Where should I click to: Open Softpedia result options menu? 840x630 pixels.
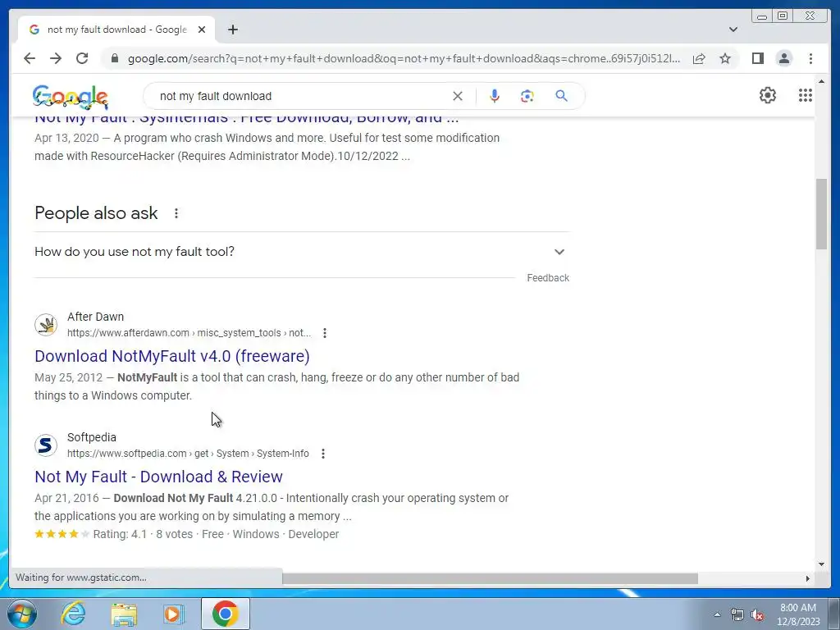pos(323,454)
